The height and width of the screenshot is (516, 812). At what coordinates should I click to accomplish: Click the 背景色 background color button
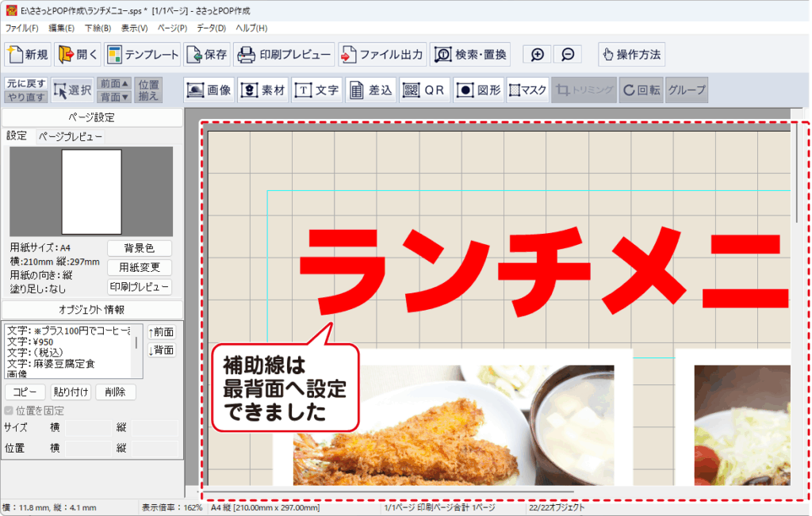[139, 248]
